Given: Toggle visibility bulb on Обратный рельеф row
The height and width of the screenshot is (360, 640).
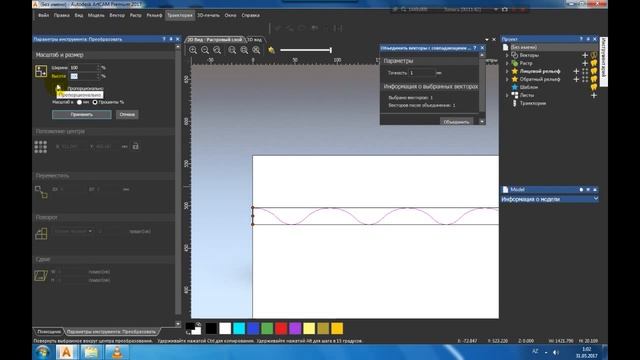Looking at the screenshot, I should pos(594,79).
